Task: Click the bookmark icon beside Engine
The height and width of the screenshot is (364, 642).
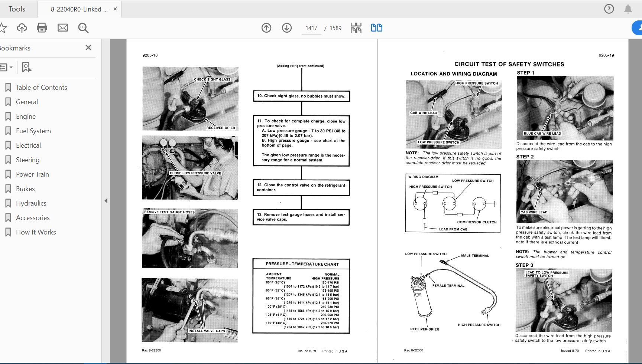Action: pos(8,117)
